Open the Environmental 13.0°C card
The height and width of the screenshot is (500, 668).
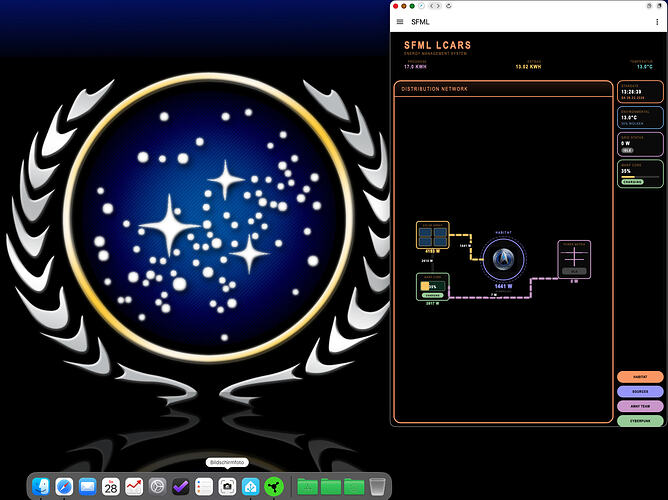point(640,117)
